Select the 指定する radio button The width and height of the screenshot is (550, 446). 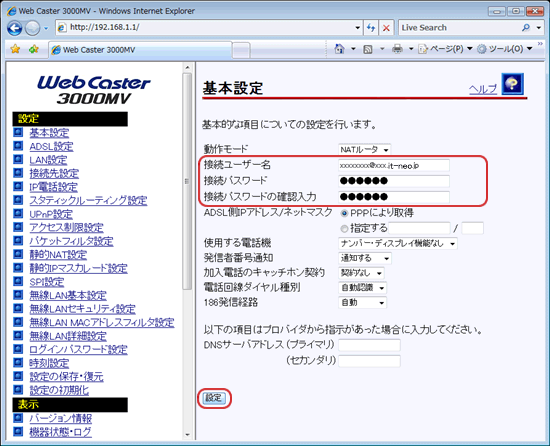[344, 229]
